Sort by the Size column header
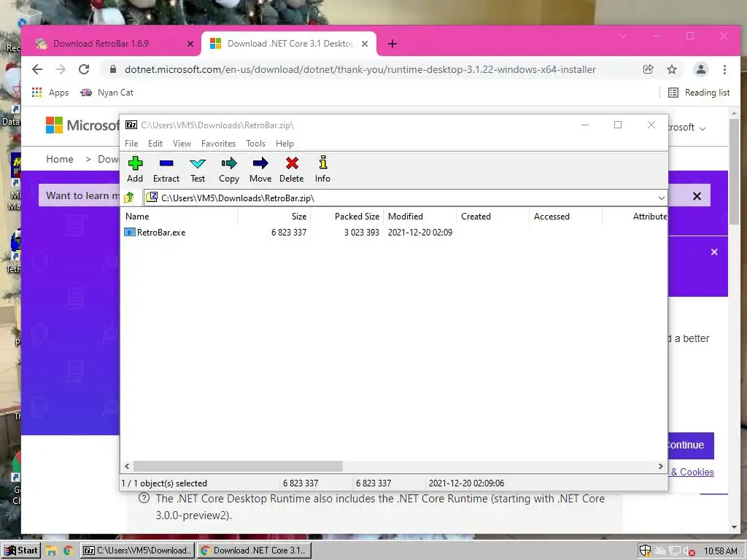The width and height of the screenshot is (747, 560). [274, 216]
